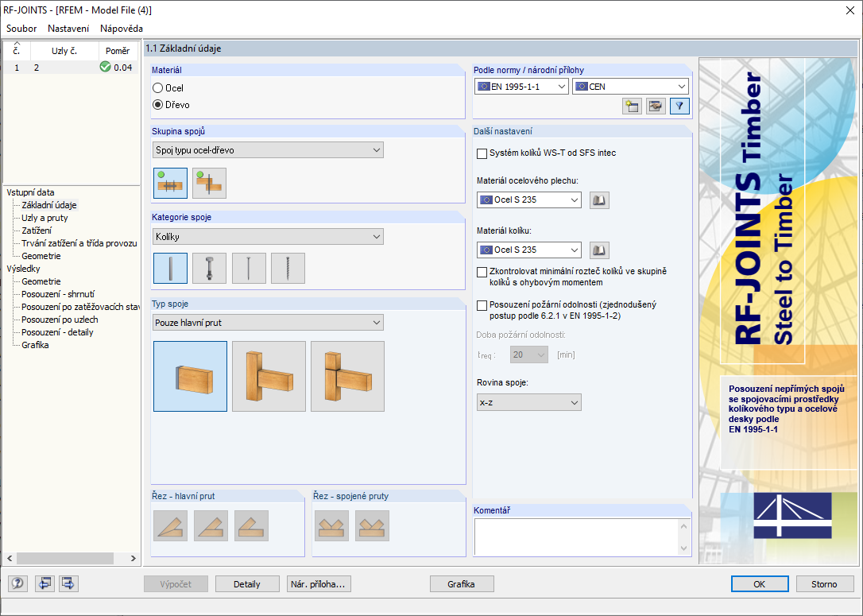The image size is (863, 616).
Task: Click in the Komentář text field
Action: (576, 537)
